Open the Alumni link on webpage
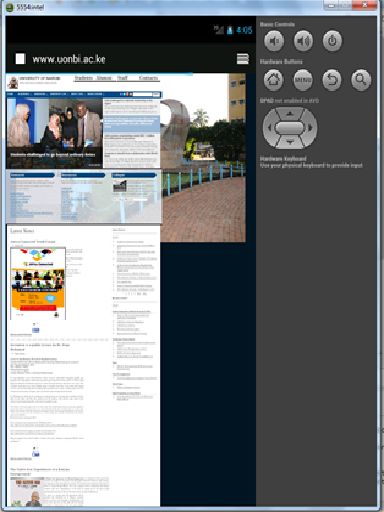The width and height of the screenshot is (384, 512). [104, 78]
